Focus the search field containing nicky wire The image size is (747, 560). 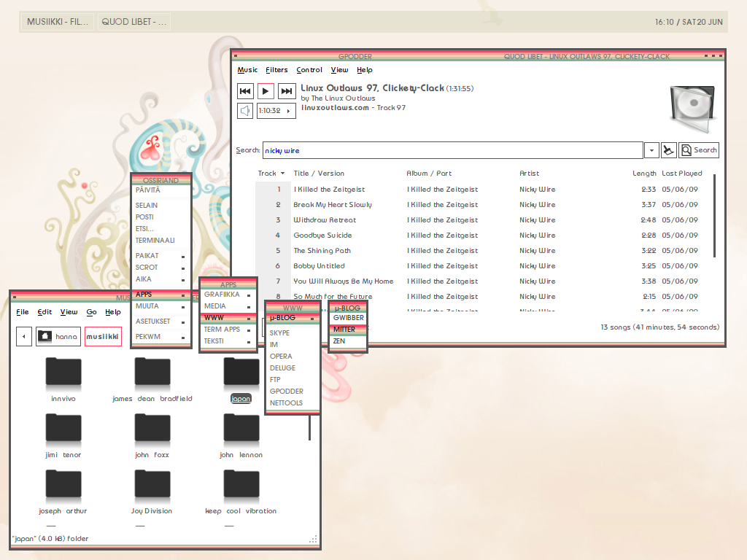pos(452,150)
